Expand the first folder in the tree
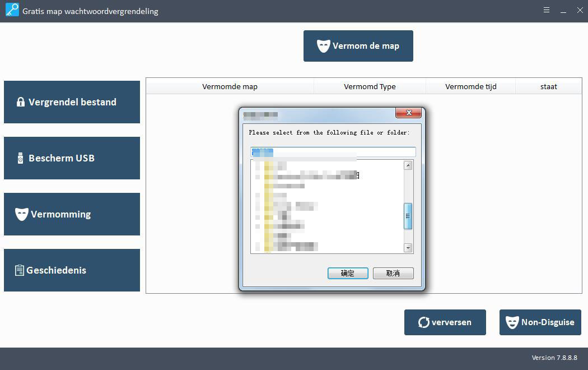 [x=257, y=166]
